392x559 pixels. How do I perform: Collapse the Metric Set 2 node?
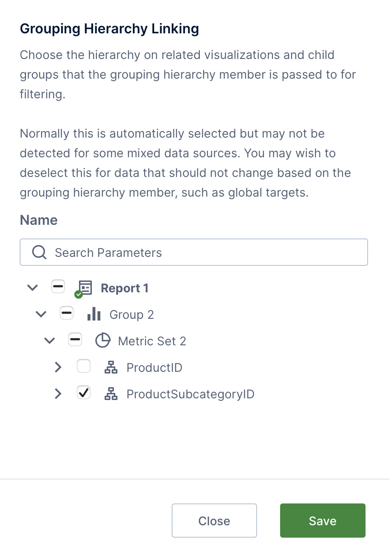pos(50,341)
